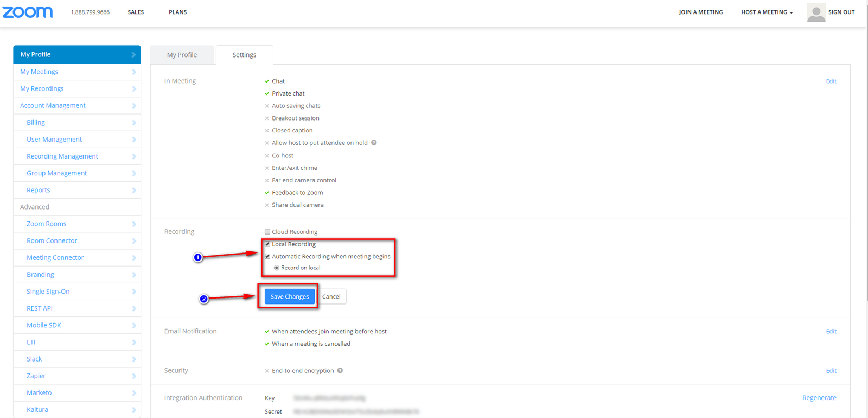Open the user avatar picture
This screenshot has width=868, height=418.
(x=816, y=12)
